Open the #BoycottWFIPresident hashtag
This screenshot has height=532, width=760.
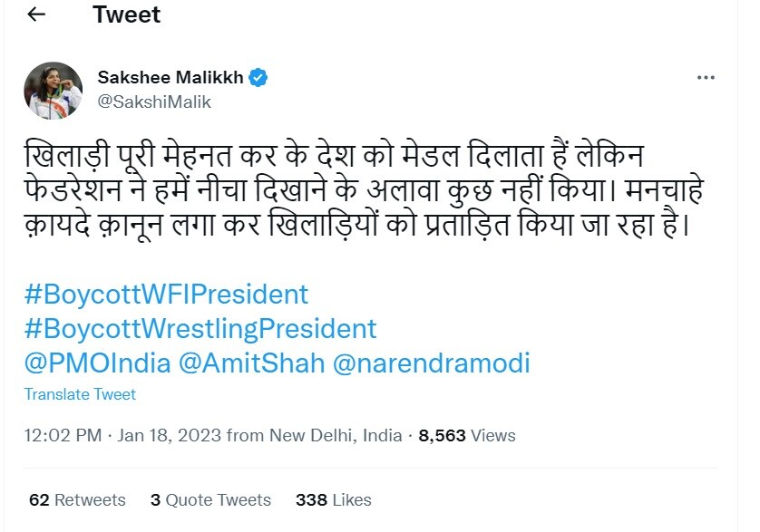pyautogui.click(x=167, y=295)
